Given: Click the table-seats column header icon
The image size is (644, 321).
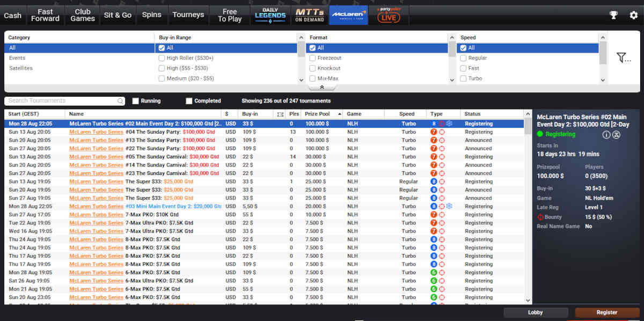Looking at the screenshot, I should (x=280, y=114).
